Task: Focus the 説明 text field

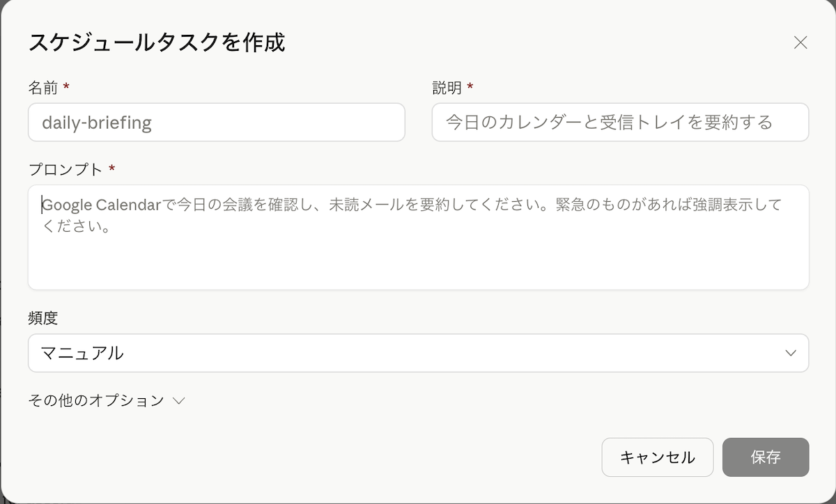Action: 620,123
